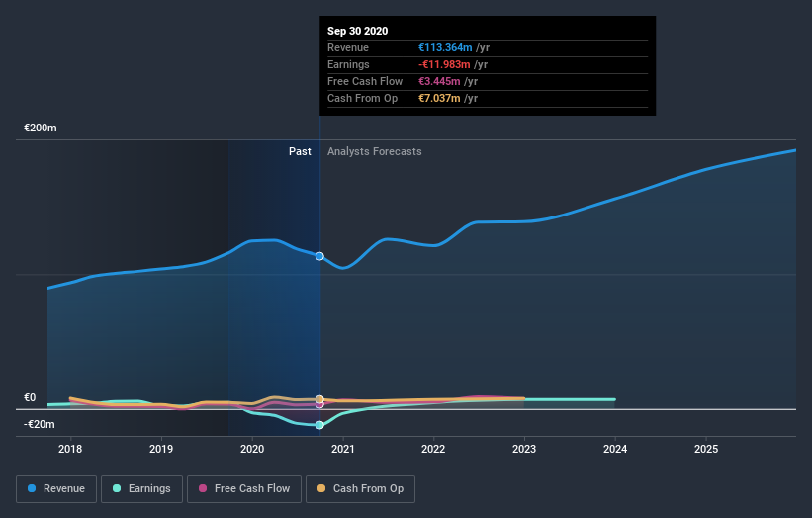
Task: Click the orange Cash From Op data point
Action: [x=319, y=399]
